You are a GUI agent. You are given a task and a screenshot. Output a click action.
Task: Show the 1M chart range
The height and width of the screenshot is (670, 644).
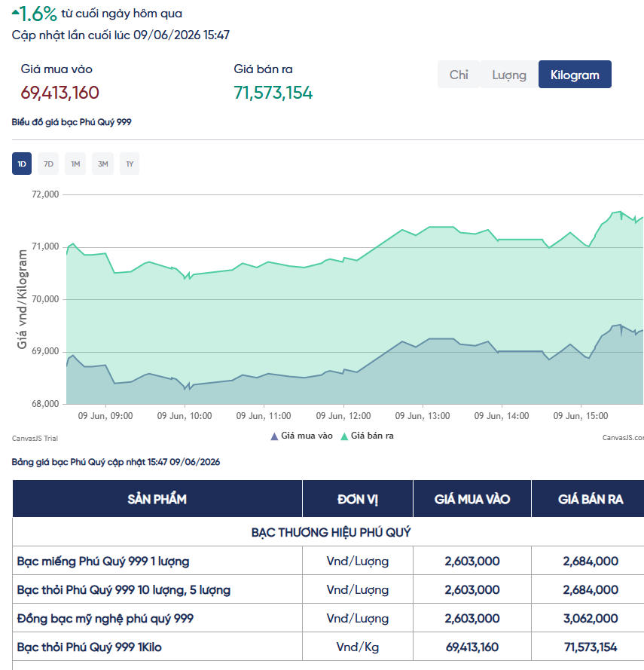coord(75,164)
